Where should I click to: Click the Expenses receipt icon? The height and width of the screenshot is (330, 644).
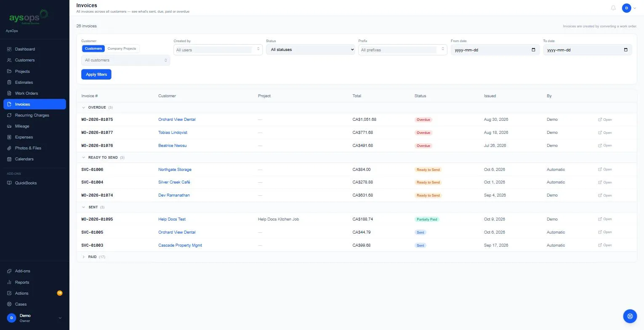coord(9,137)
